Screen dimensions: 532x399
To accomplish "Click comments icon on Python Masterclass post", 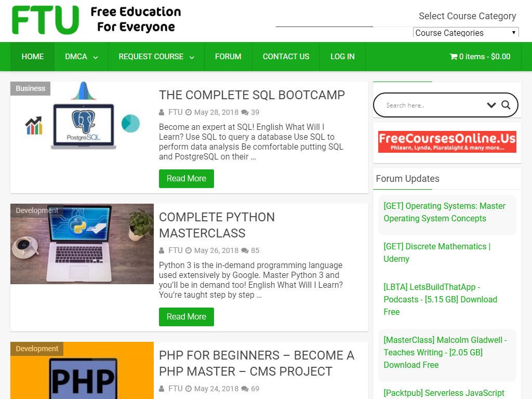I will [x=245, y=250].
